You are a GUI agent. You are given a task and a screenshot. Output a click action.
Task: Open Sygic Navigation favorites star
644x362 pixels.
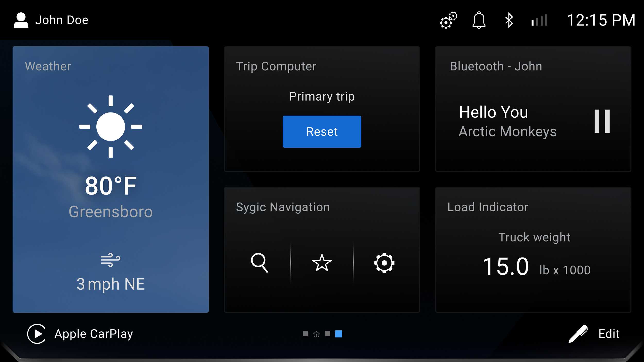(322, 263)
